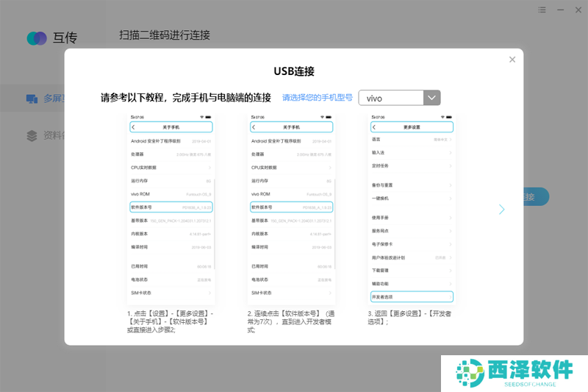Select the third tutorial 更多设置 screenshot

click(x=412, y=210)
